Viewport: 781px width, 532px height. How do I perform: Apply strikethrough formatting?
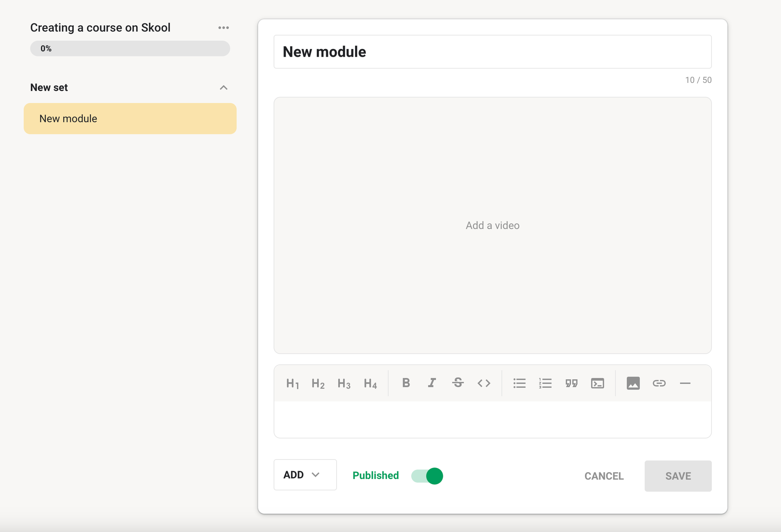click(458, 383)
